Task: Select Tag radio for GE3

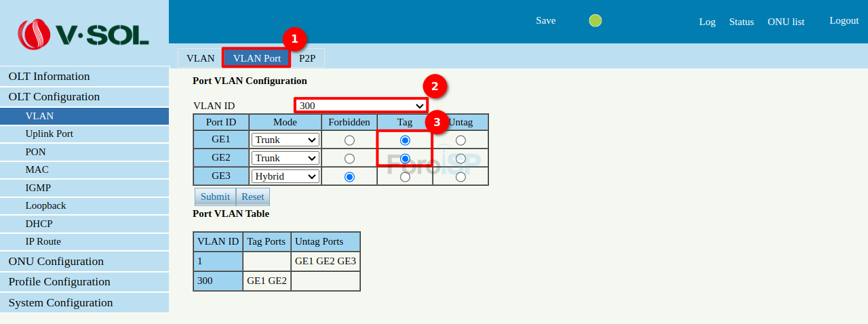Action: point(405,177)
